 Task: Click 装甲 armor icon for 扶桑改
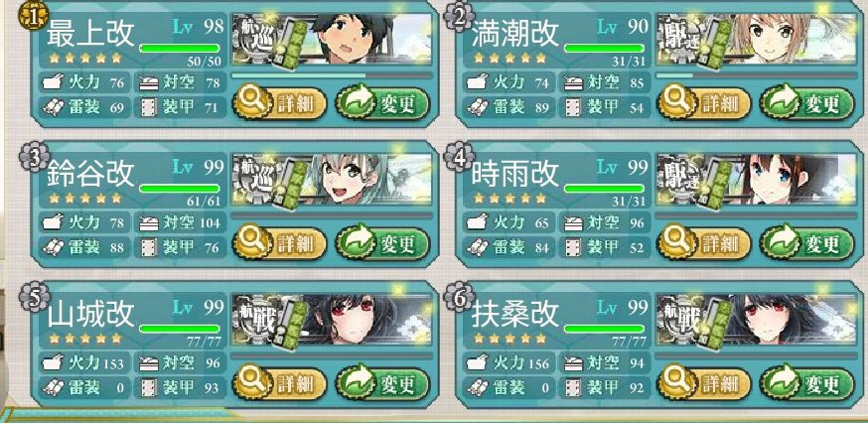click(571, 388)
